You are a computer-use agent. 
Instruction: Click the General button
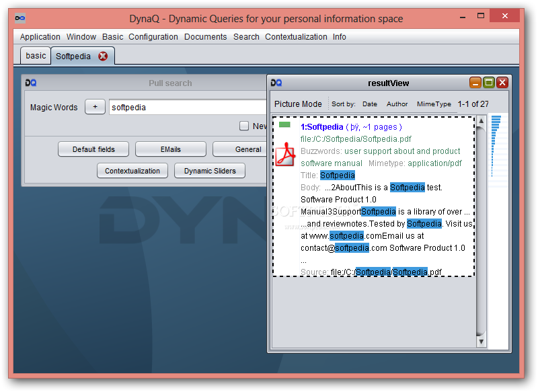pos(240,149)
